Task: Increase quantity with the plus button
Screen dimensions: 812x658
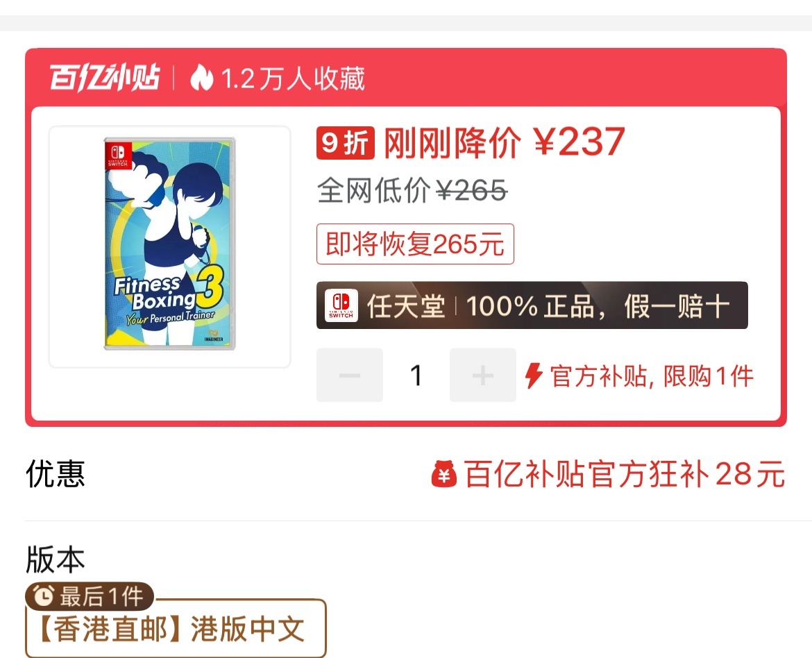Action: pos(482,375)
